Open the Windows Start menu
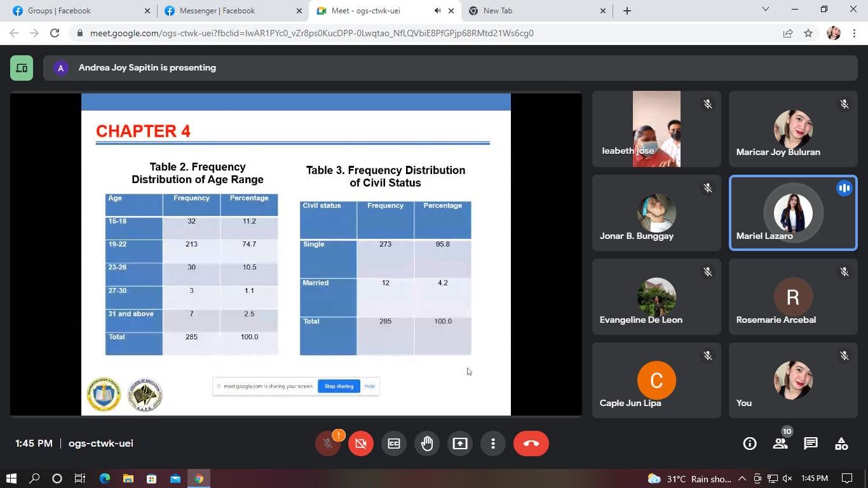The image size is (868, 488). pos(11,478)
